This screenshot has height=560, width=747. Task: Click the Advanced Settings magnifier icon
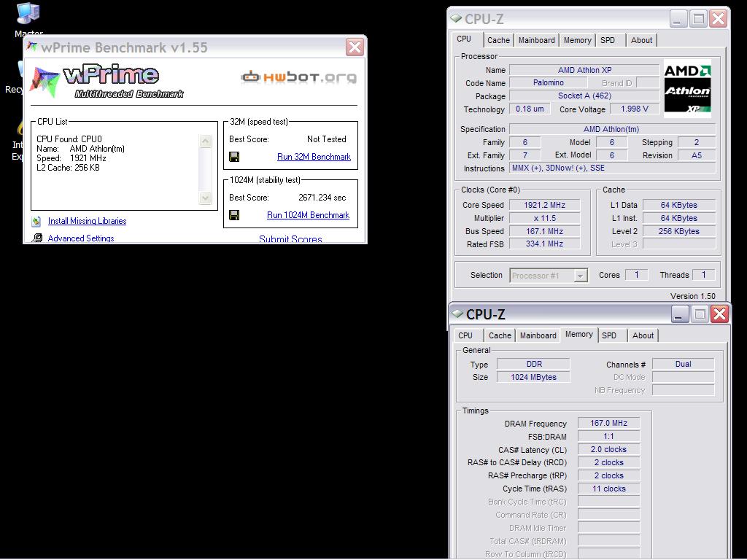[37, 238]
